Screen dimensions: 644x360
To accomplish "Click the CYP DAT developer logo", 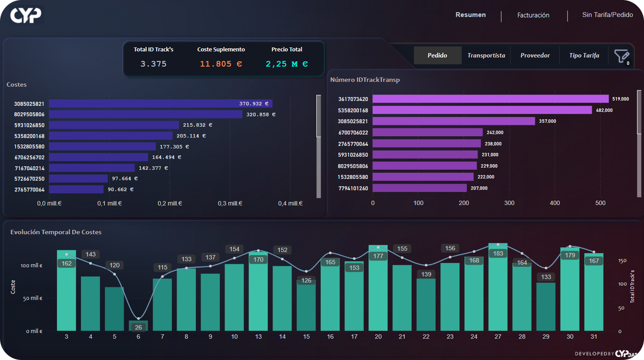I will (626, 353).
